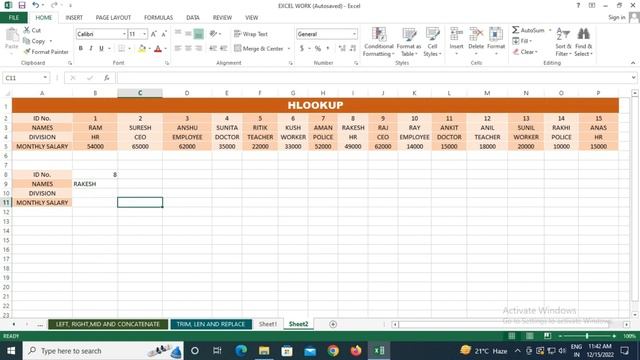Open the text orientation options
The image size is (640, 360).
point(215,34)
